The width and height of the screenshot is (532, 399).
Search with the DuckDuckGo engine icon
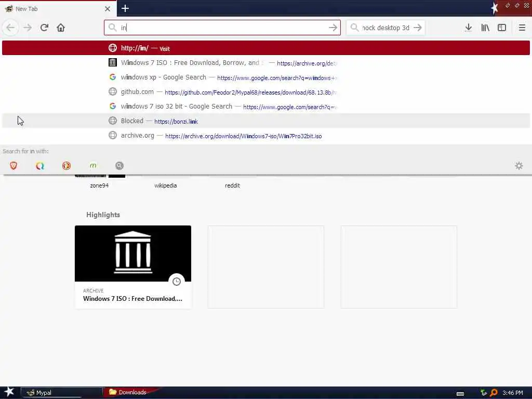[x=66, y=166]
